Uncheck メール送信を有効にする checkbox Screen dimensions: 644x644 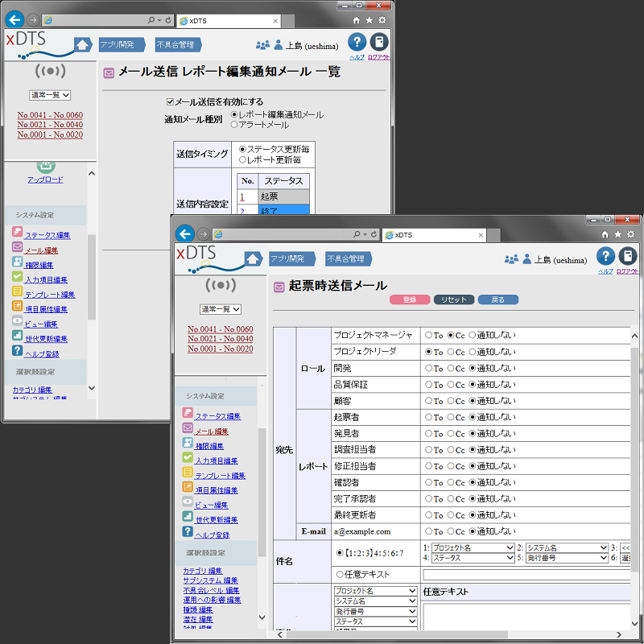click(x=170, y=101)
